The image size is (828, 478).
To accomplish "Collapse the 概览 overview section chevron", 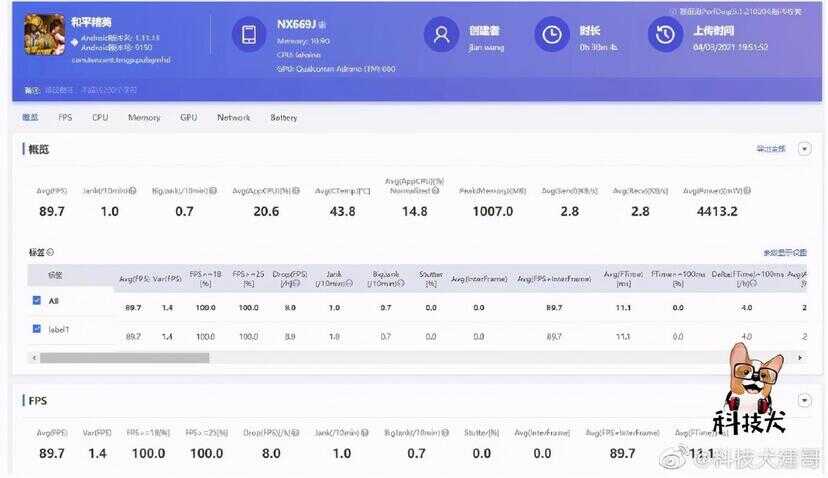I will coord(804,149).
